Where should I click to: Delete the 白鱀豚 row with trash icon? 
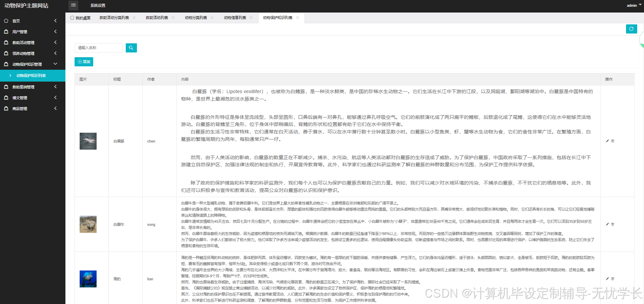(x=613, y=141)
